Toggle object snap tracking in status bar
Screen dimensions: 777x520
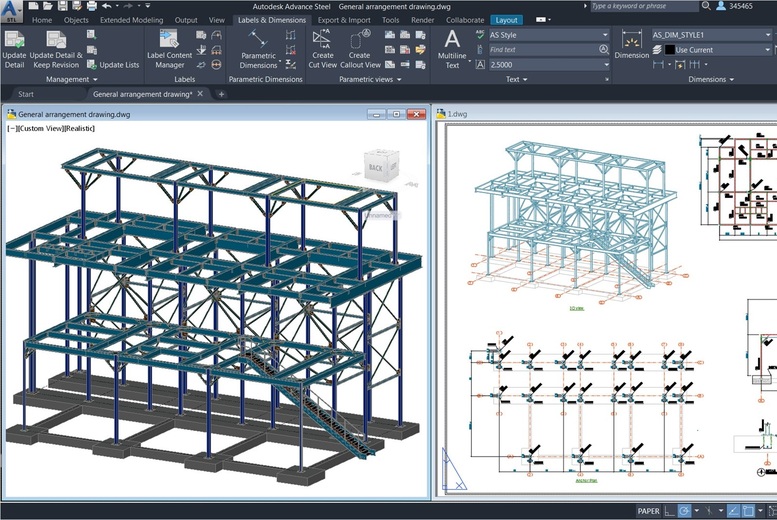733,511
